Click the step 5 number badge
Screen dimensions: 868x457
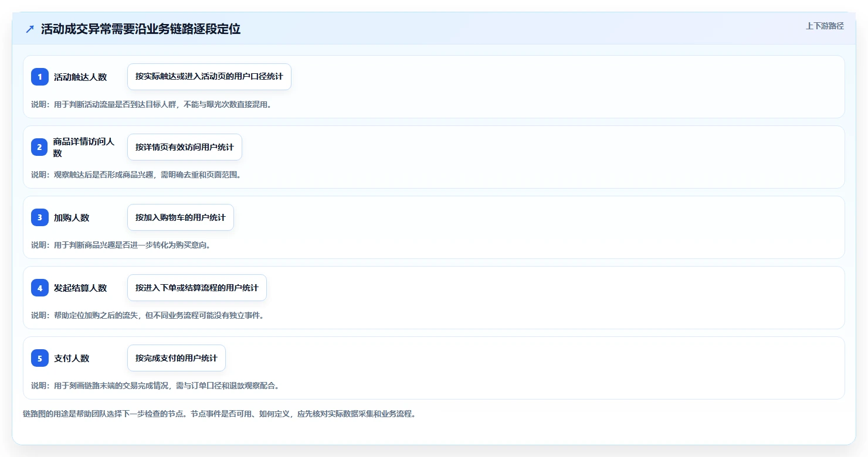tap(40, 358)
